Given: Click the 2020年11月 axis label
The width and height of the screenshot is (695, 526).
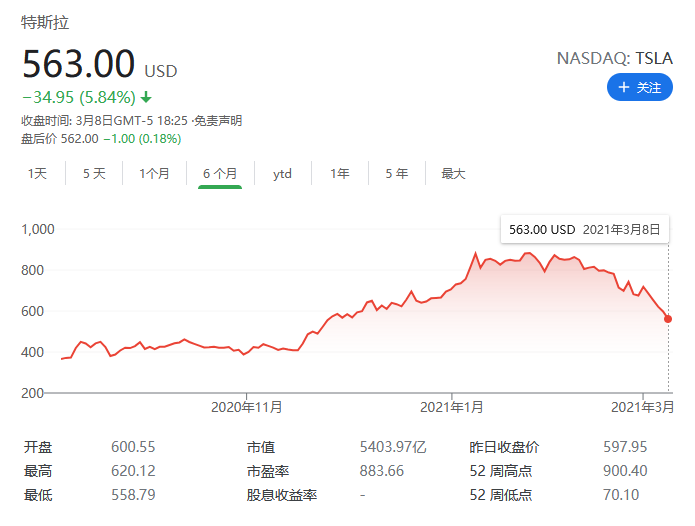Looking at the screenshot, I should point(246,407).
